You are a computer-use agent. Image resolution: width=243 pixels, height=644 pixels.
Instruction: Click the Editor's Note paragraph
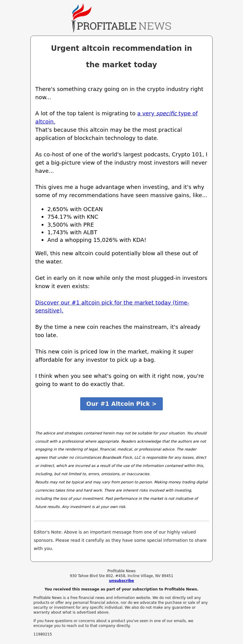120,540
